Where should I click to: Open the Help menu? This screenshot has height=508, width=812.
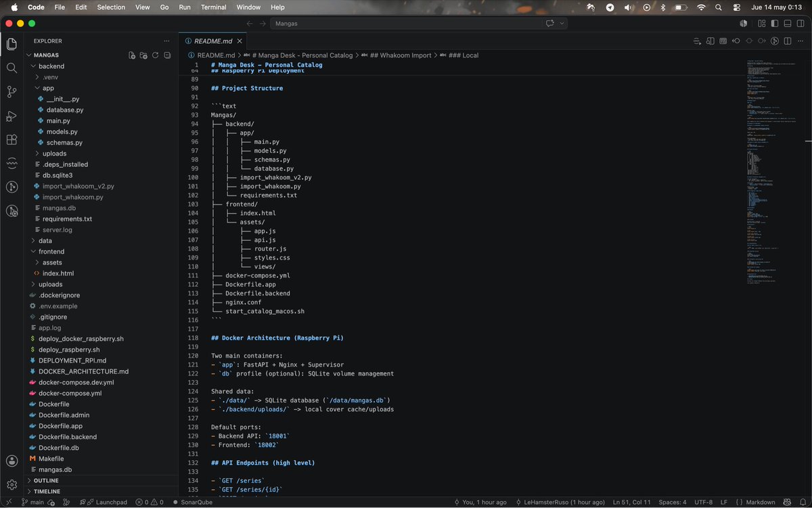pos(277,7)
